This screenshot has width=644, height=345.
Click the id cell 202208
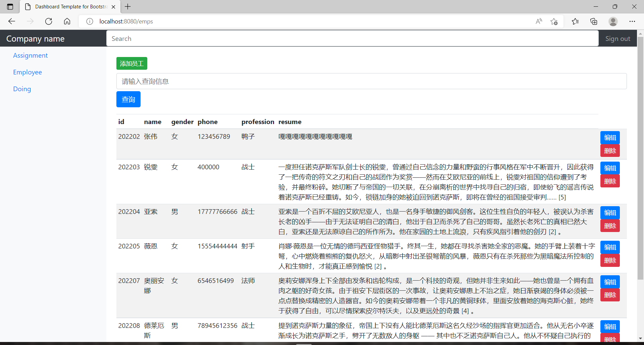(x=129, y=326)
